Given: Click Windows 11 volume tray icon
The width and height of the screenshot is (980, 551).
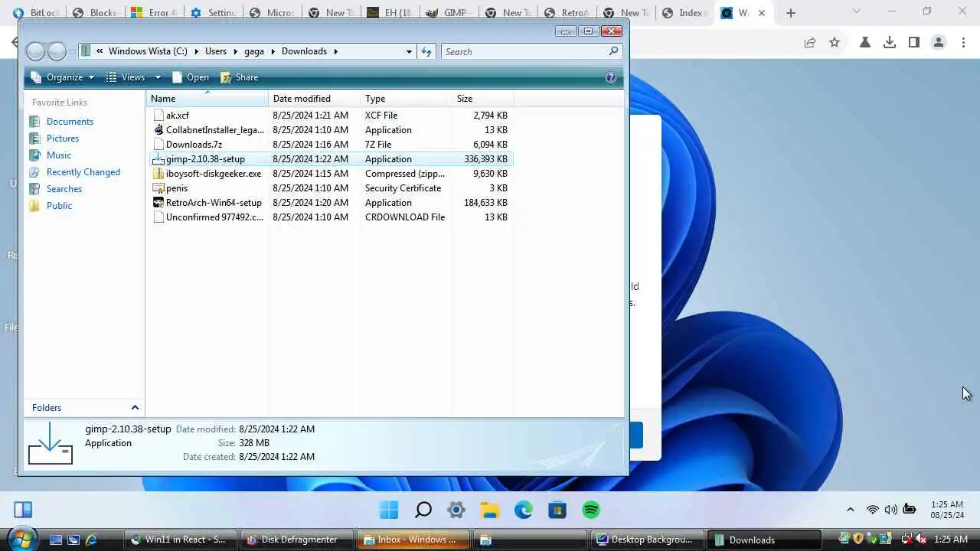Looking at the screenshot, I should pos(890,510).
